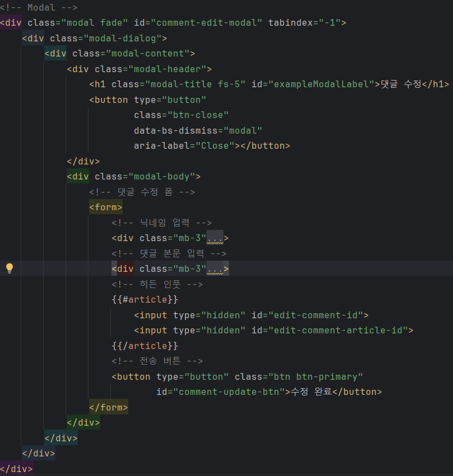This screenshot has width=453, height=476.
Task: Click the "modal-dialog" class value
Action: tap(123, 38)
